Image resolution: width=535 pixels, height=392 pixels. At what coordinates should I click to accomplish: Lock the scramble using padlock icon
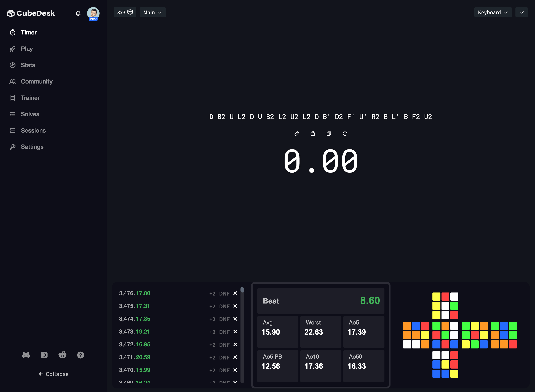click(x=313, y=133)
